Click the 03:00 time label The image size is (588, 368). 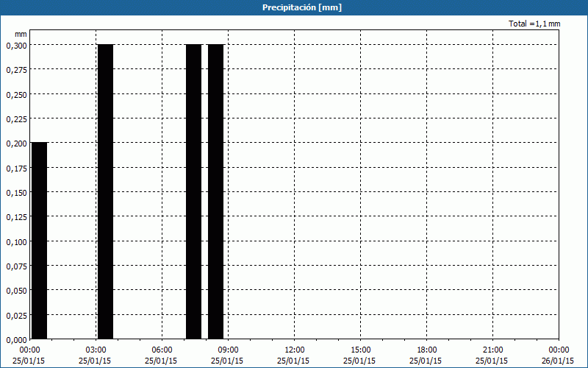tap(96, 350)
